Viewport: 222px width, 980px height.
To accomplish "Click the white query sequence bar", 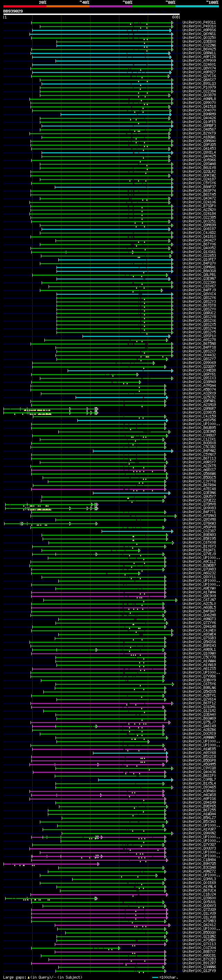I will pyautogui.click(x=91, y=15).
